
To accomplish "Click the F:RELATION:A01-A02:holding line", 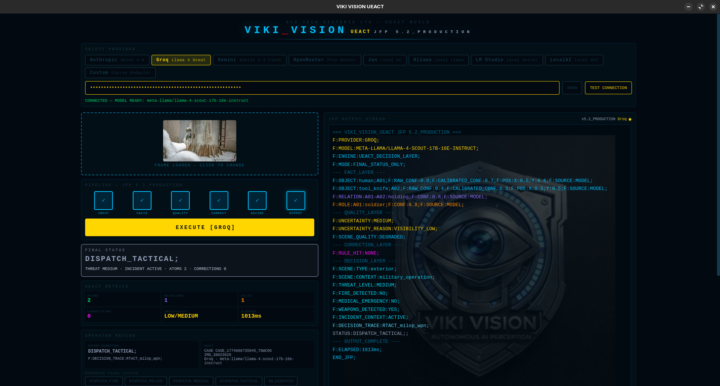I will click(410, 196).
